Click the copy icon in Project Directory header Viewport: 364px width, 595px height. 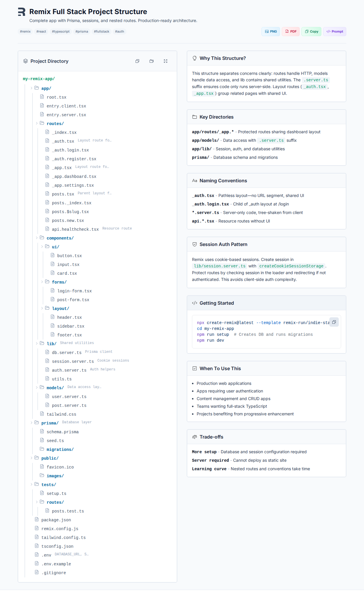pos(137,61)
